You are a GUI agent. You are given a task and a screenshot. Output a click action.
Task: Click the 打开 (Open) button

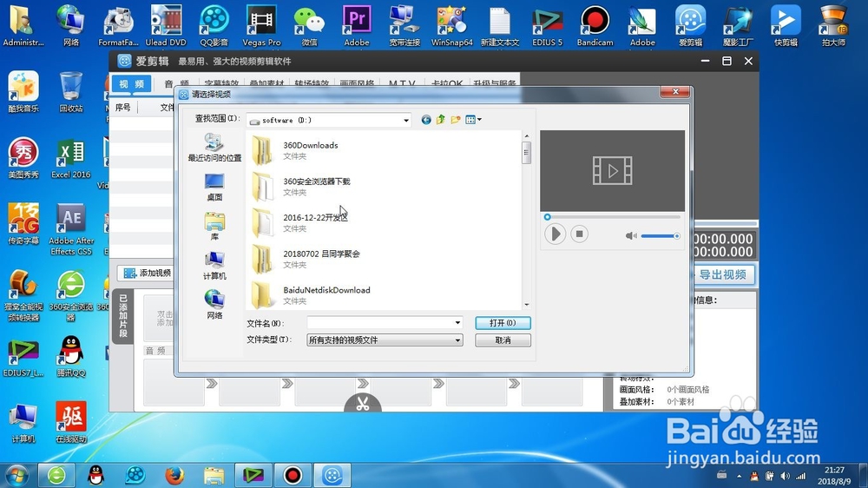click(503, 323)
